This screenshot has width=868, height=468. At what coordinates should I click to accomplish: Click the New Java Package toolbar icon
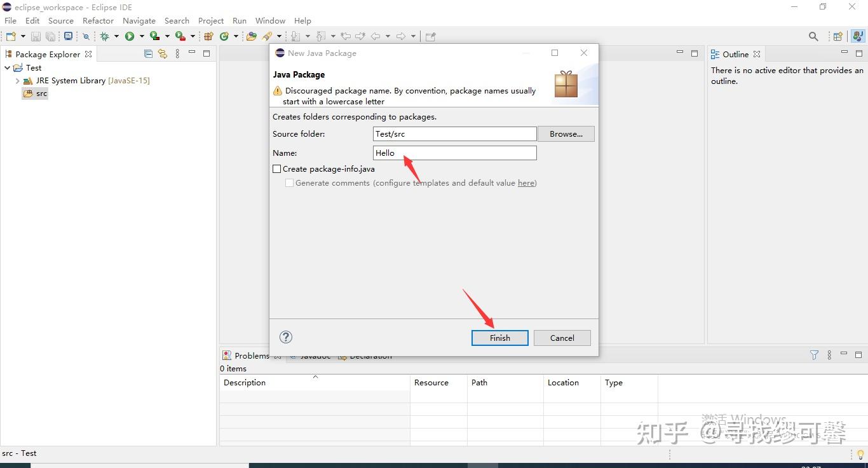(208, 36)
